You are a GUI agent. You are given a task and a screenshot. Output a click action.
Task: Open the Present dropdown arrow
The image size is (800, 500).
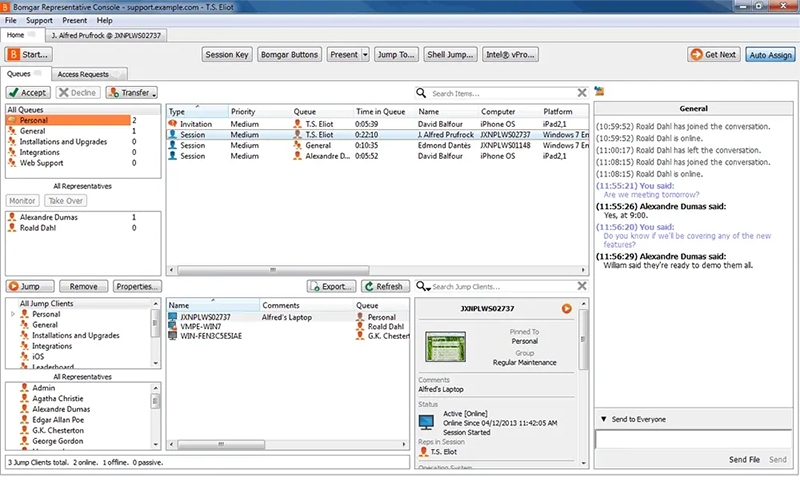point(365,54)
